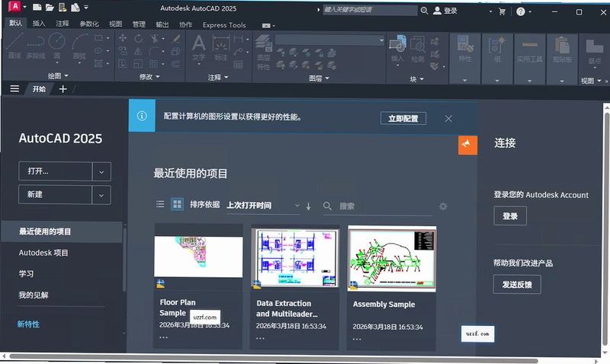610x364 pixels.
Task: Click the 打开... button
Action: pos(55,171)
